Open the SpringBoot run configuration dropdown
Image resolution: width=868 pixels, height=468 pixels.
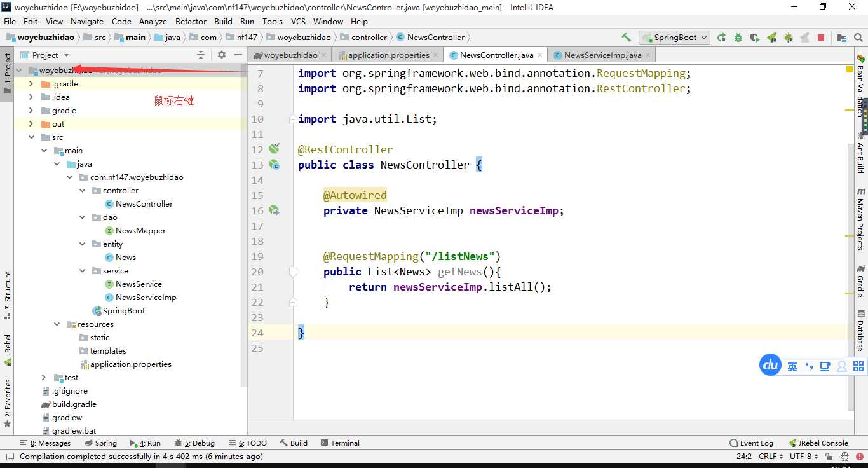674,38
